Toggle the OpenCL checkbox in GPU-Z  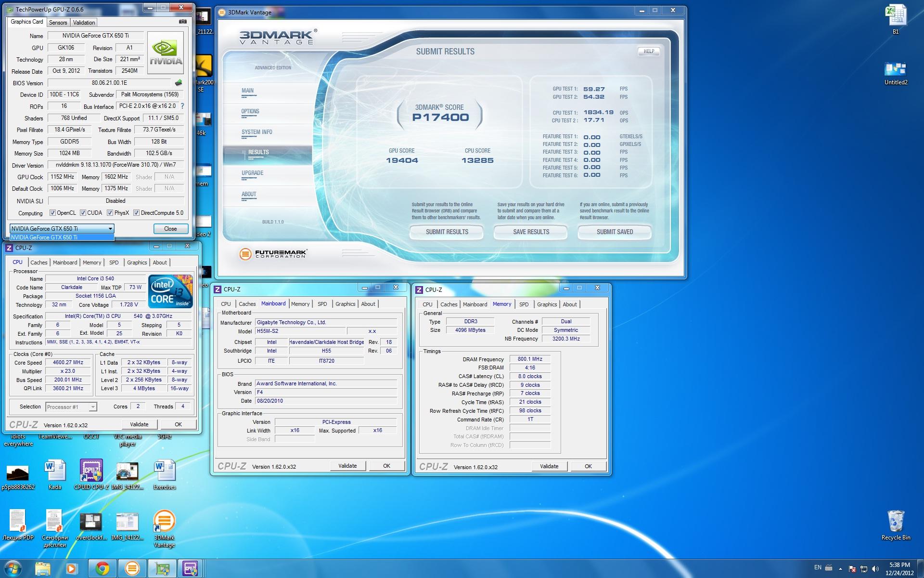(x=53, y=213)
